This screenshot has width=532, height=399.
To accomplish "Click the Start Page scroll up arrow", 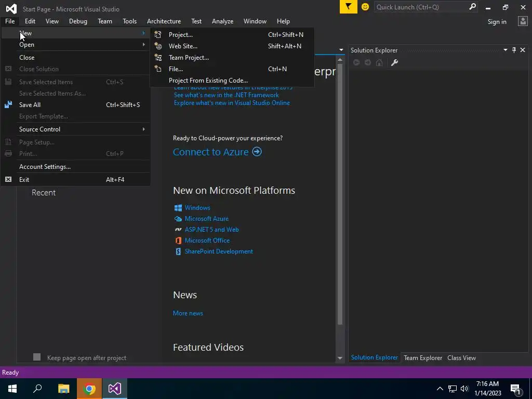I will pyautogui.click(x=340, y=60).
